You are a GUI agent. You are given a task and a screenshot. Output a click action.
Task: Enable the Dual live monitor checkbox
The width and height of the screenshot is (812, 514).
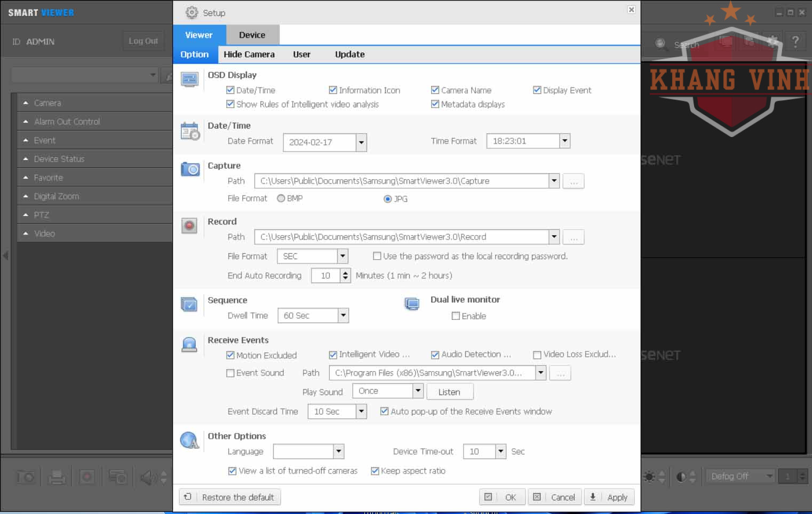click(456, 316)
